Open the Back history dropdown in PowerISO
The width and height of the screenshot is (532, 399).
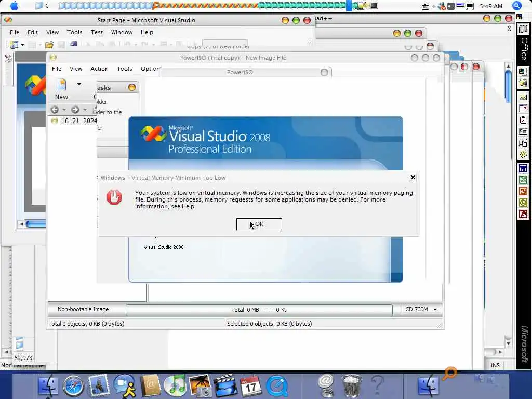coord(64,110)
